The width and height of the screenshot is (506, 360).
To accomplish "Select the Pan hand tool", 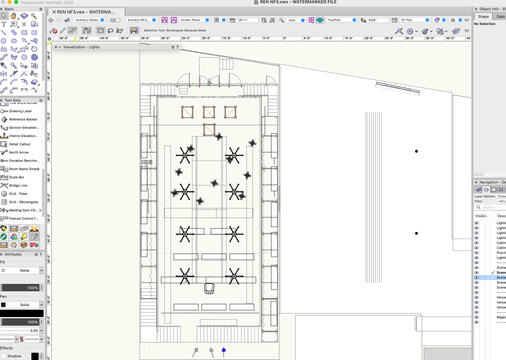I will point(14,16).
